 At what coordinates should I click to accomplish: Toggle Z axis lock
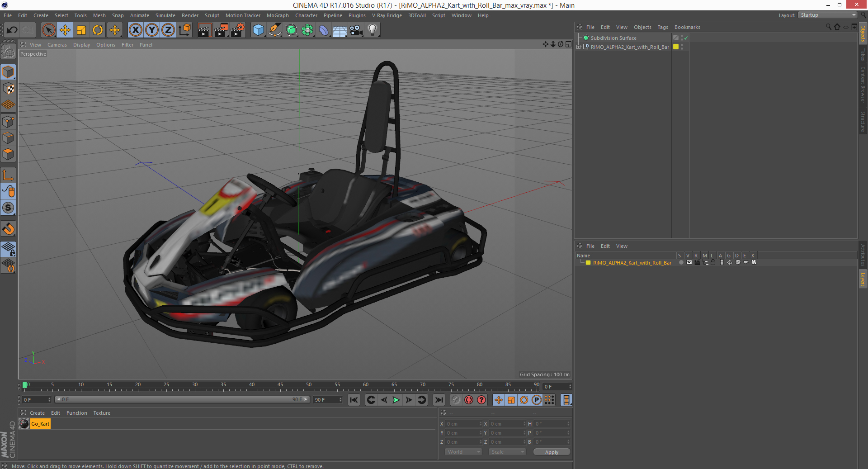168,30
